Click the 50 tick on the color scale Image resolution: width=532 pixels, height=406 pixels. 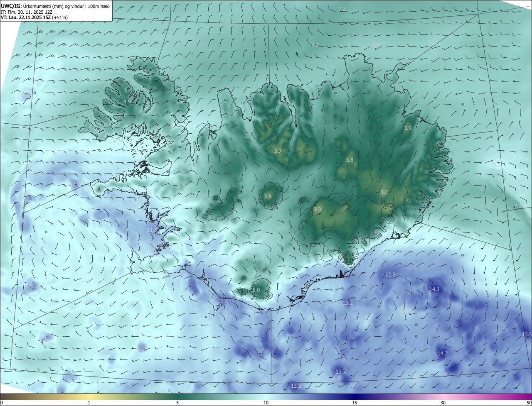coord(529,403)
